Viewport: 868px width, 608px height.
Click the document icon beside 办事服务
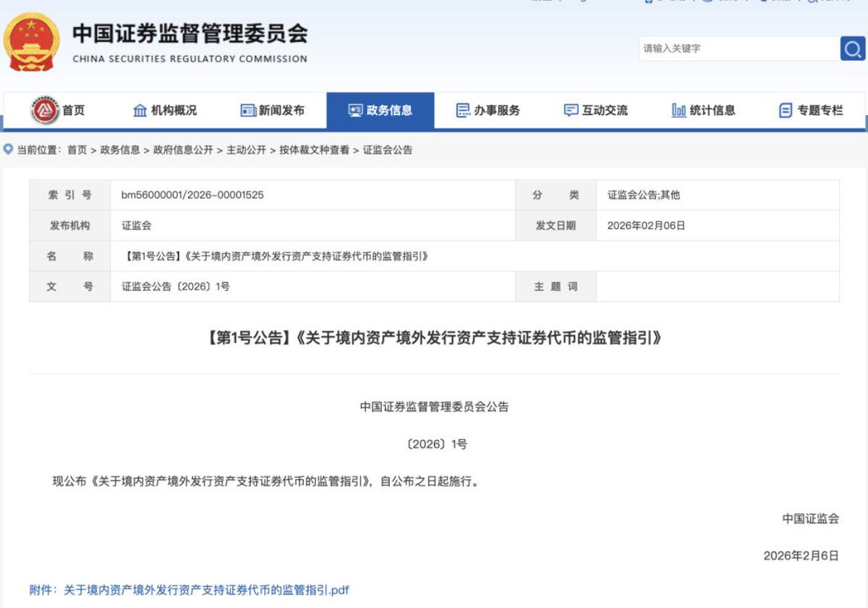tap(463, 111)
